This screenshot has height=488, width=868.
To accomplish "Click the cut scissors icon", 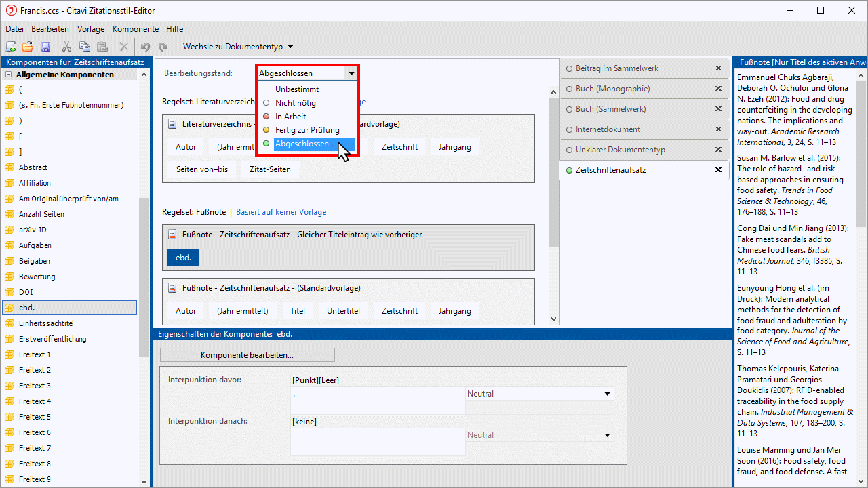I will pos(66,47).
